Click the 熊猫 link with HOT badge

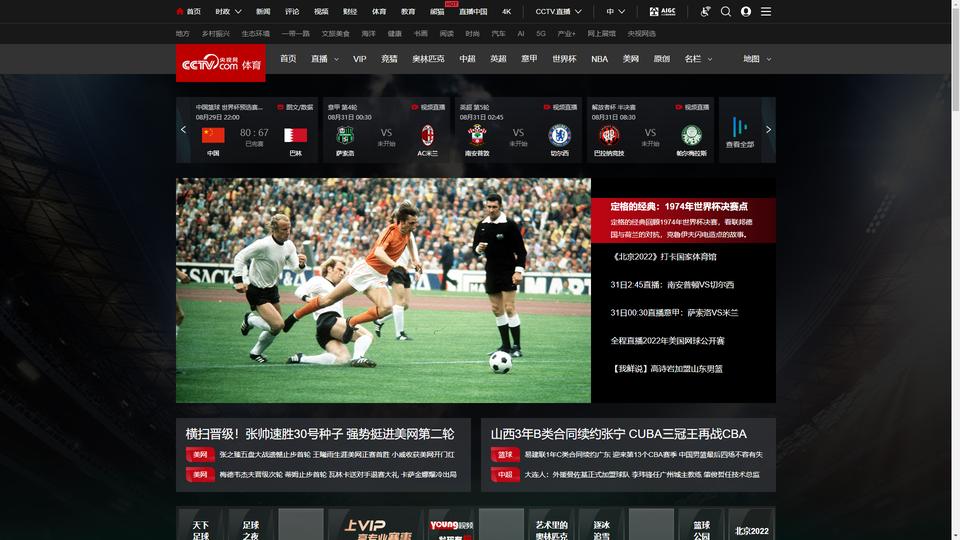(x=437, y=12)
